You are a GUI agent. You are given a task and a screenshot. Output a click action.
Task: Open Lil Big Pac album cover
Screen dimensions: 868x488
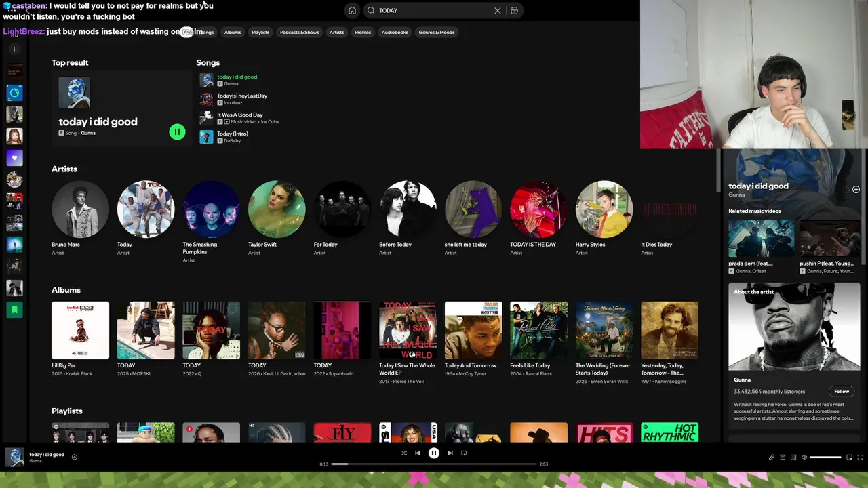point(80,330)
